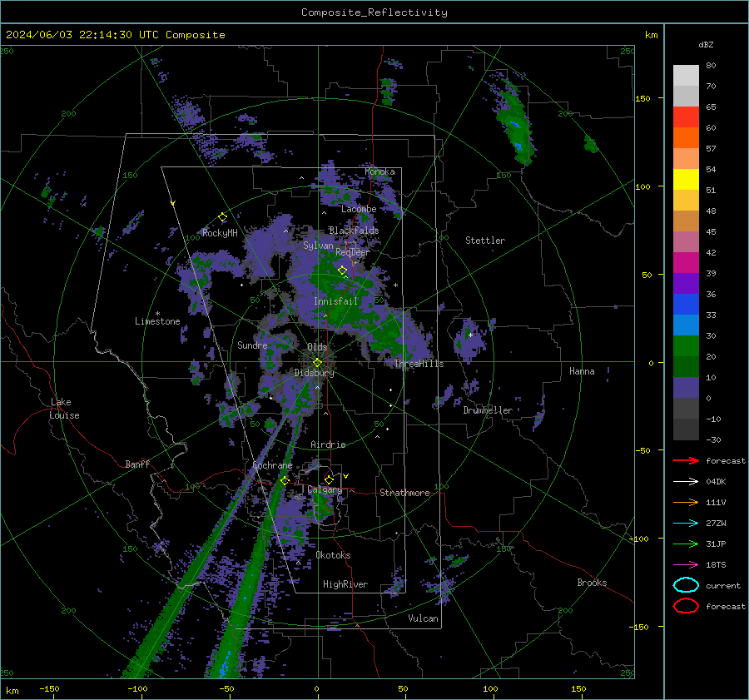Screen dimensions: 749x700
Task: Click the asterisk marker above Limestone
Action: pos(157,314)
